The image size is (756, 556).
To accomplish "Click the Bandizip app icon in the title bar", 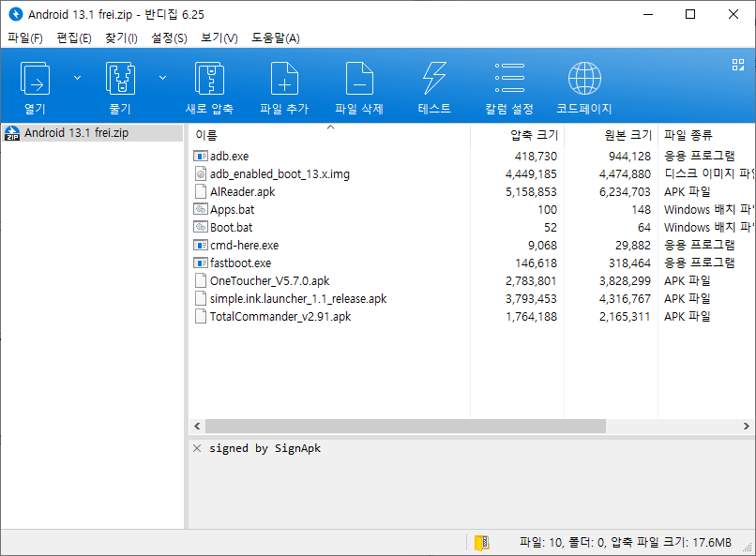I will click(15, 14).
